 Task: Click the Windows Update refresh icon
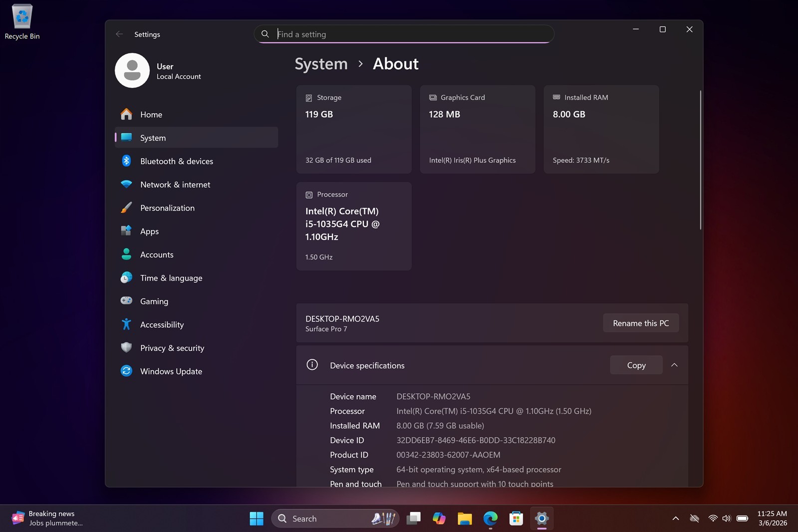[x=126, y=371]
